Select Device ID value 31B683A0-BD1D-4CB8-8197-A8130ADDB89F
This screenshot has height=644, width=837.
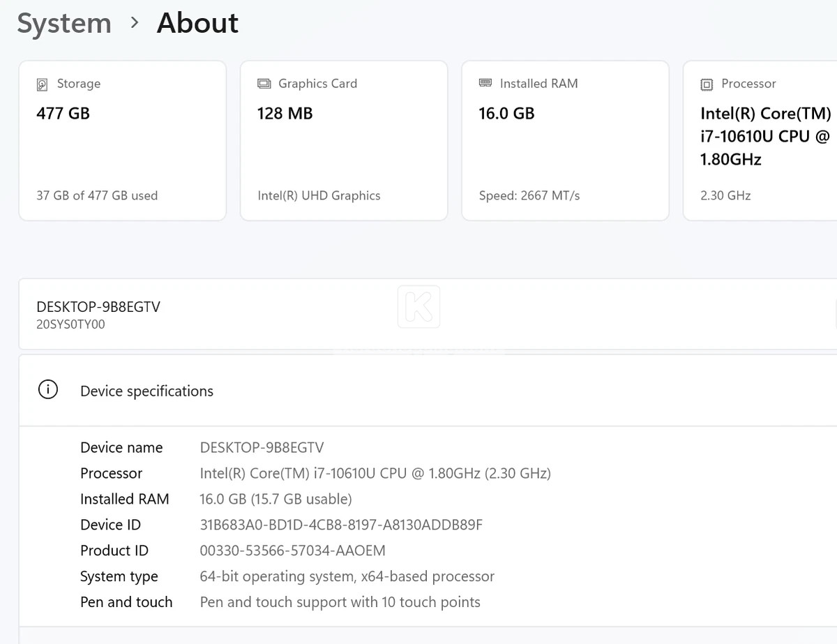coord(341,525)
